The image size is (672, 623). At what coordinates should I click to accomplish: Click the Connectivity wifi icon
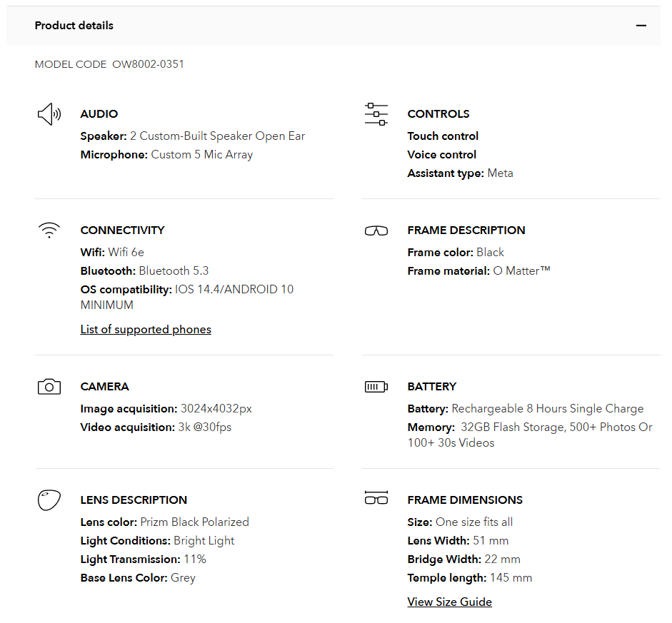pyautogui.click(x=49, y=230)
